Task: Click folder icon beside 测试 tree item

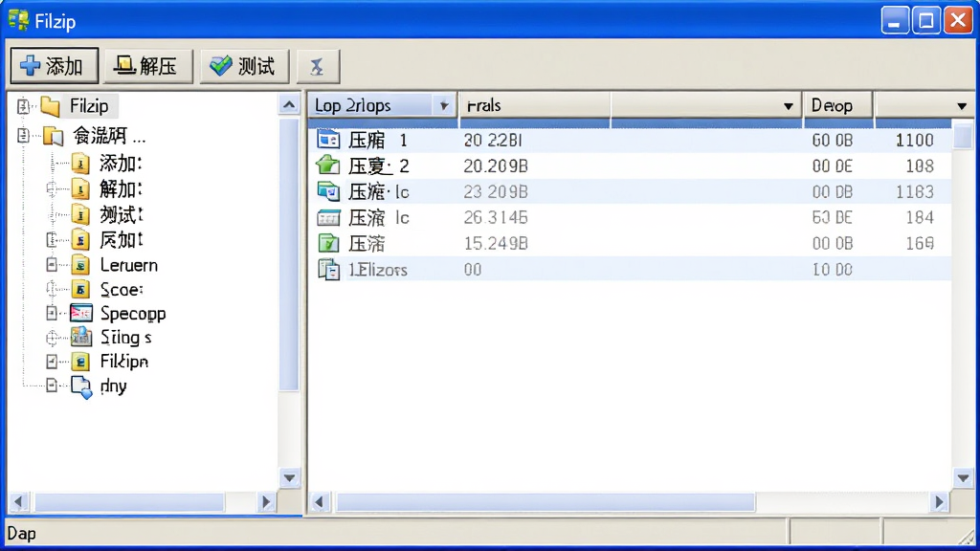Action: click(x=80, y=214)
